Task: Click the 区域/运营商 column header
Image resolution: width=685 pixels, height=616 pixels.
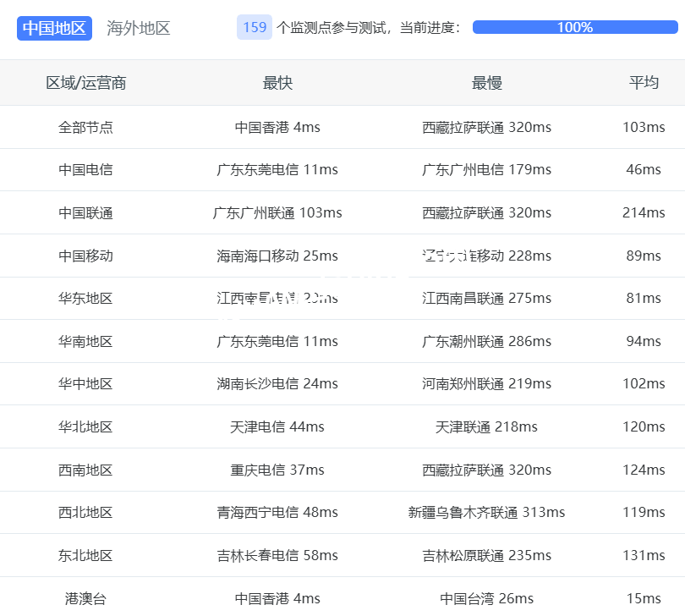Action: point(85,83)
